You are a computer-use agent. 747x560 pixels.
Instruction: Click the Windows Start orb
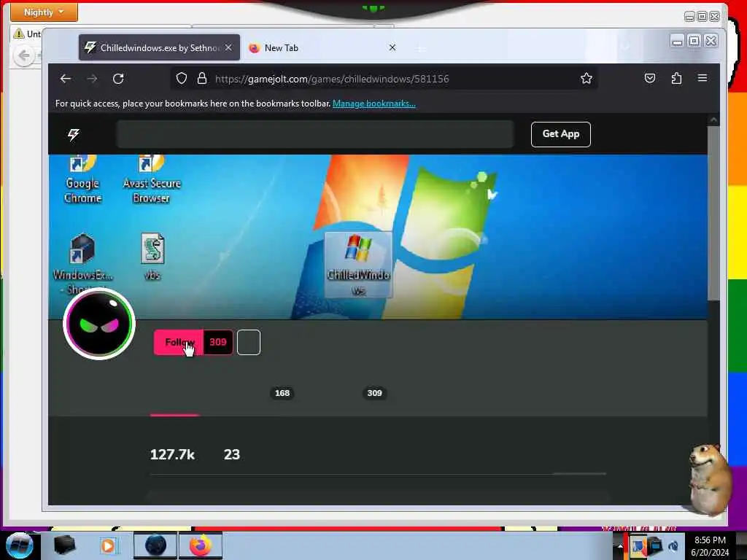point(20,545)
